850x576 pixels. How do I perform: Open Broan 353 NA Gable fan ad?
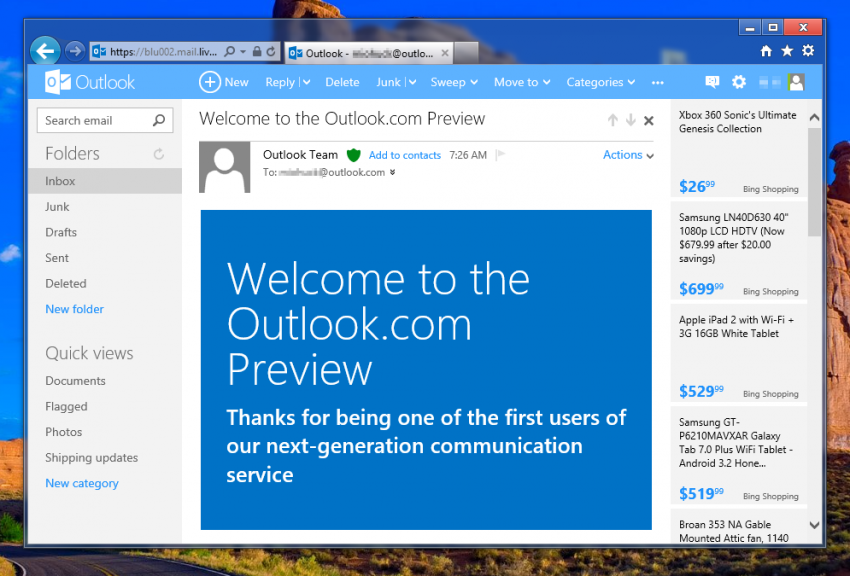pyautogui.click(x=738, y=527)
